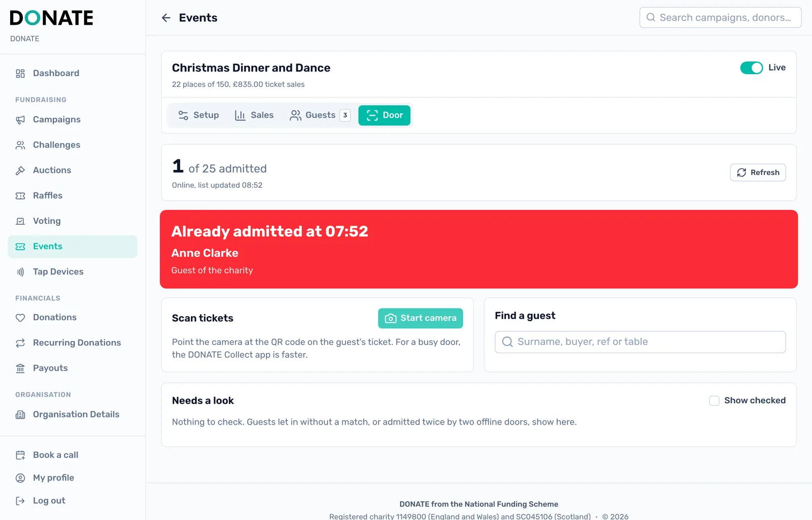Toggle the Live event switch
812x520 pixels.
click(x=751, y=67)
